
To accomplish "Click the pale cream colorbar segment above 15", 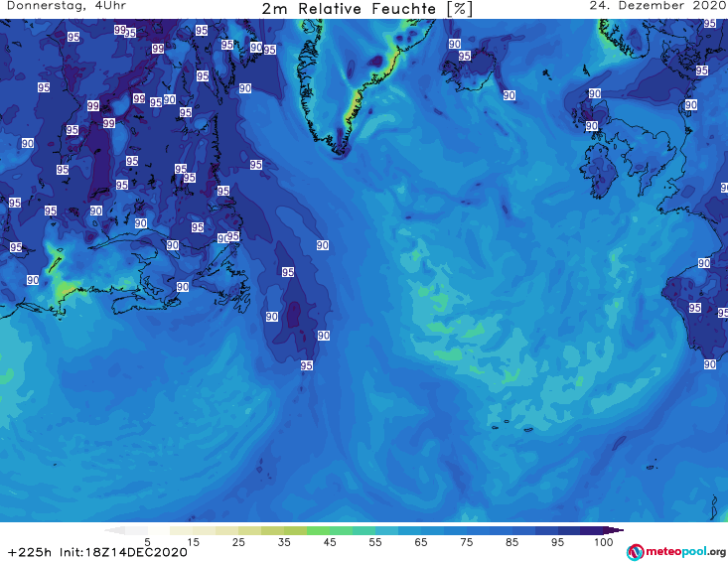I will (182, 530).
